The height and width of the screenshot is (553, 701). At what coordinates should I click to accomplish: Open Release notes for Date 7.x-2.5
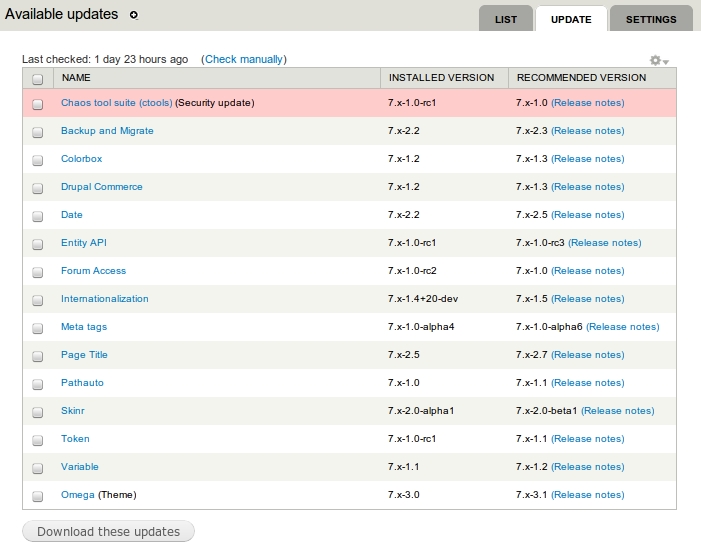tap(587, 215)
